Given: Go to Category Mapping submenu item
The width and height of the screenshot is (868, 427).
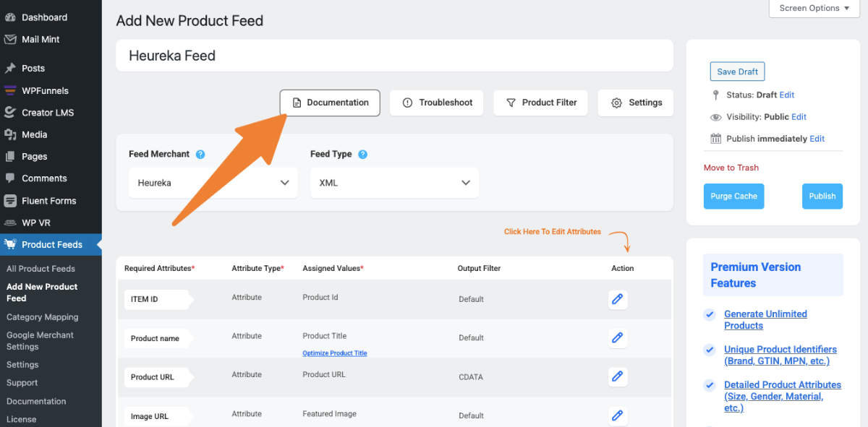Looking at the screenshot, I should pyautogui.click(x=42, y=317).
